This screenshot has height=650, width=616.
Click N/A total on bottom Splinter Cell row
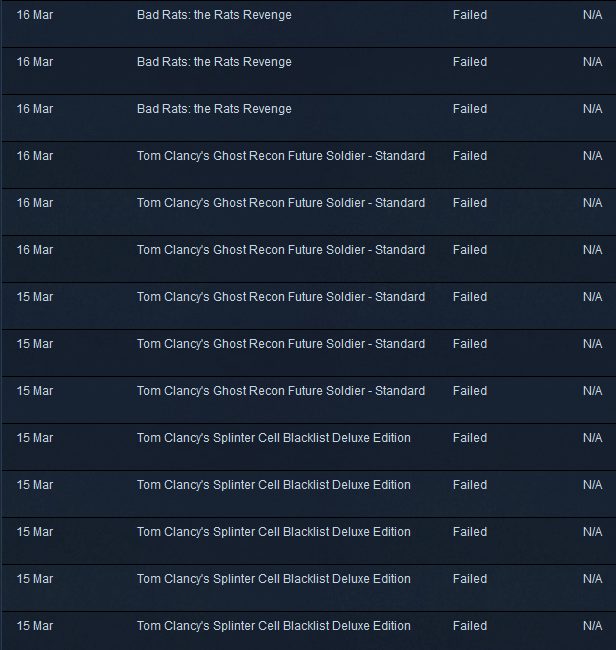click(592, 626)
